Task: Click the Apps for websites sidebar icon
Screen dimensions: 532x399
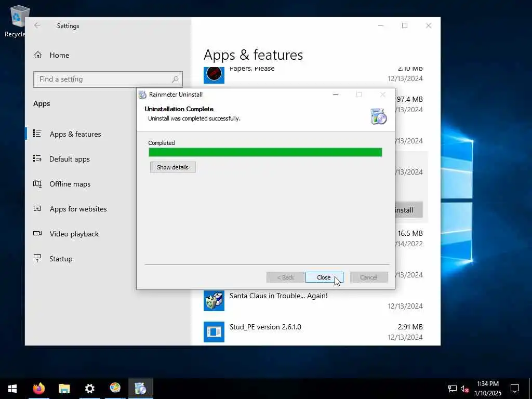Action: tap(37, 208)
